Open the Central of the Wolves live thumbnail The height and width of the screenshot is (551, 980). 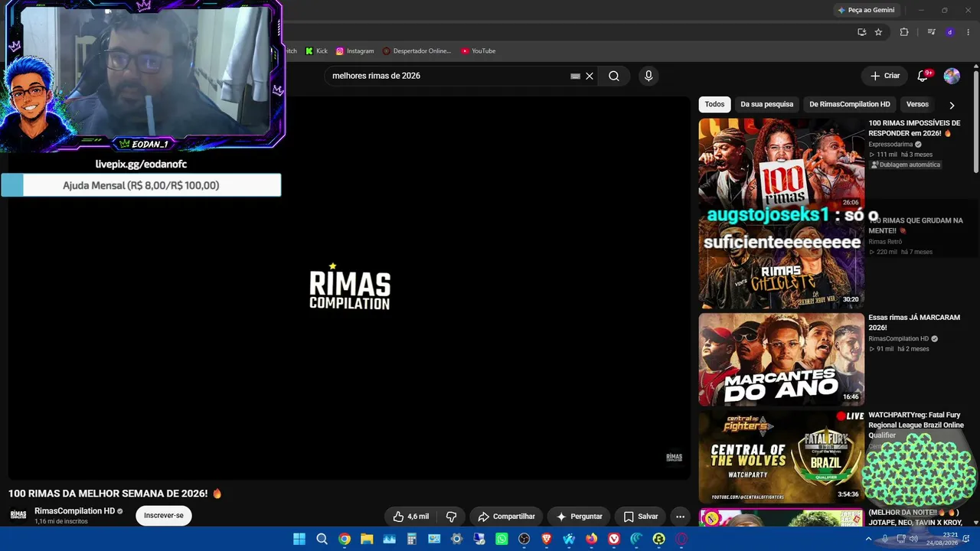coord(781,457)
